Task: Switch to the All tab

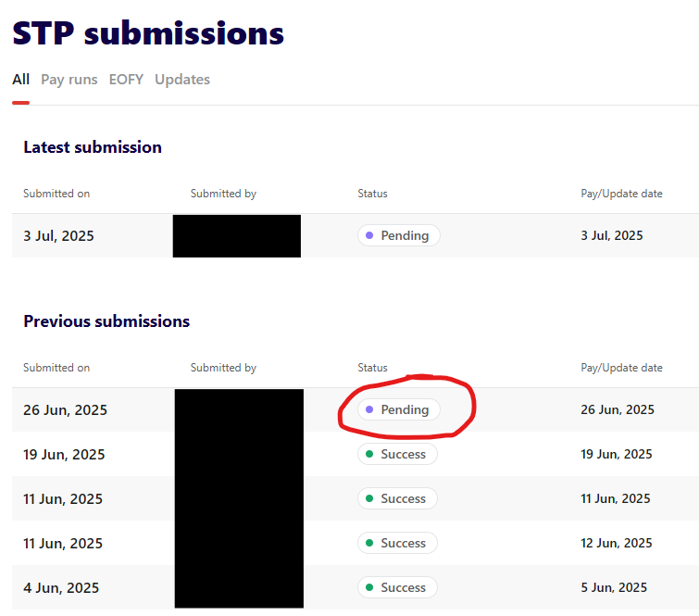Action: 20,80
